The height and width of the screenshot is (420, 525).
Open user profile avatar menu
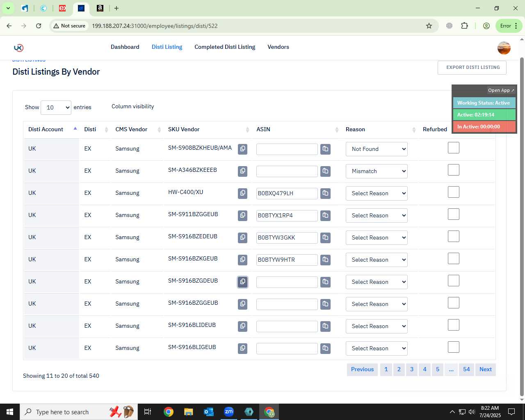click(504, 48)
